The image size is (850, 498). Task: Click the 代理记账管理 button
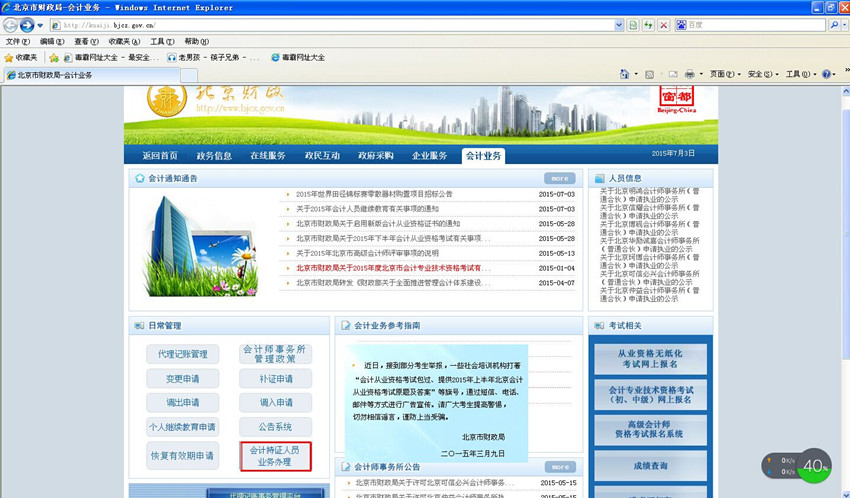coord(183,354)
